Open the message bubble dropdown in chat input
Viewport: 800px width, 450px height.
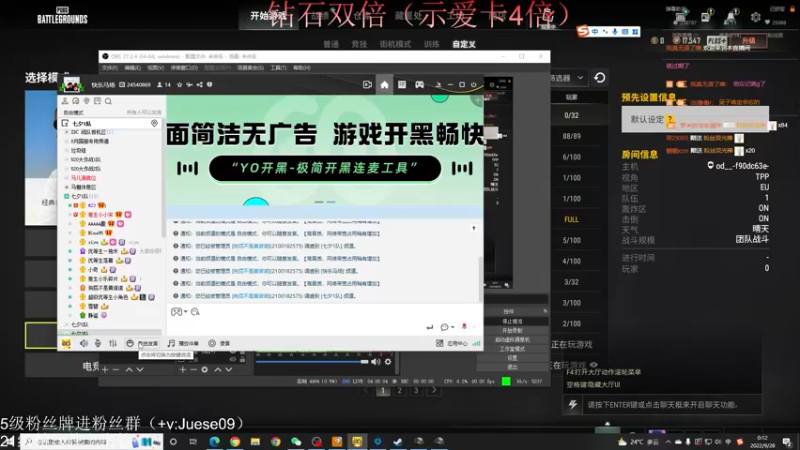(x=447, y=327)
